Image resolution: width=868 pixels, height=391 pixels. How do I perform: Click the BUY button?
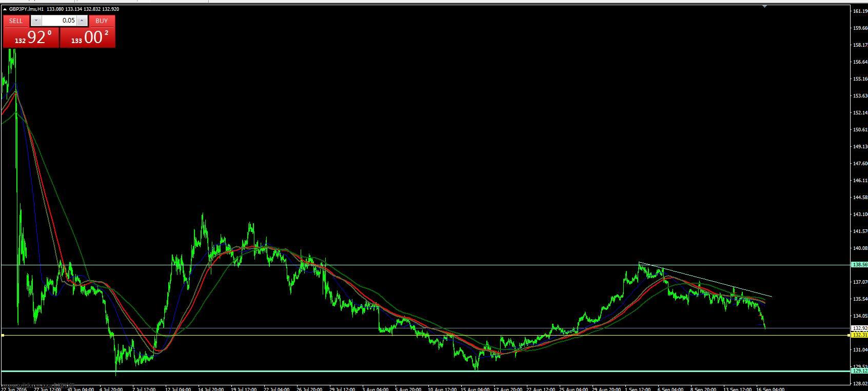click(102, 21)
